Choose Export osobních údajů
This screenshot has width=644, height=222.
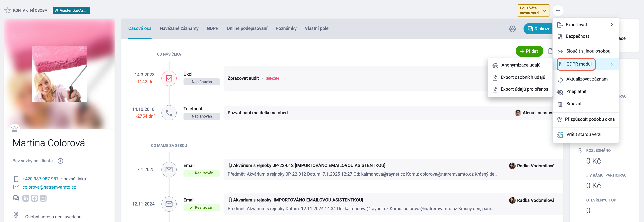pyautogui.click(x=520, y=77)
